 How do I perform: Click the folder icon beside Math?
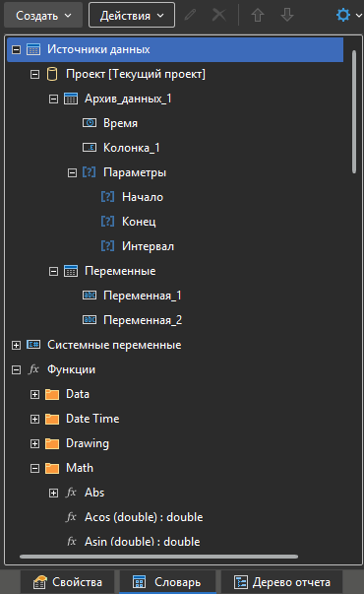pyautogui.click(x=52, y=468)
